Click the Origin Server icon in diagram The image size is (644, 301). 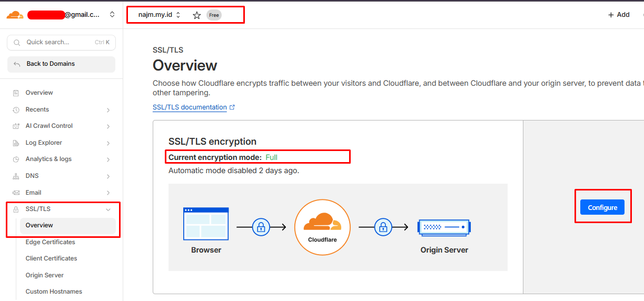444,227
